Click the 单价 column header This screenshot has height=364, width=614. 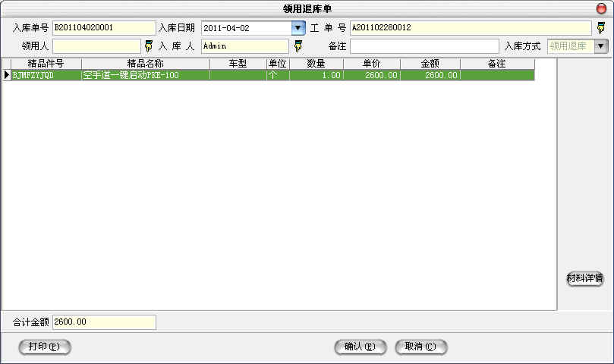click(372, 64)
